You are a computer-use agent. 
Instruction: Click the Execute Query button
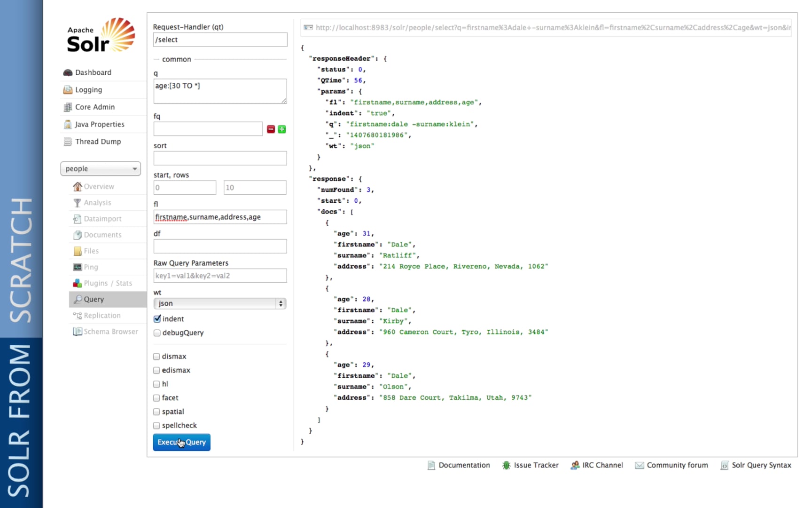(181, 442)
